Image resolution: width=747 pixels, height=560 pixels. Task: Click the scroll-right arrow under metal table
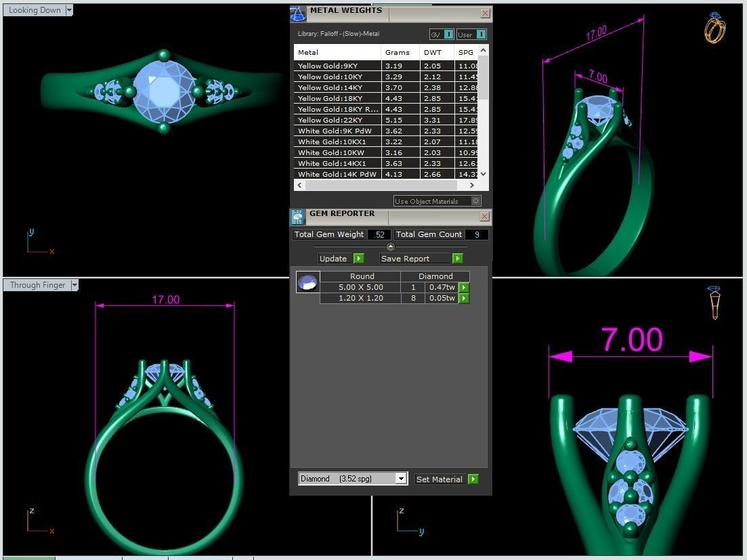(471, 185)
